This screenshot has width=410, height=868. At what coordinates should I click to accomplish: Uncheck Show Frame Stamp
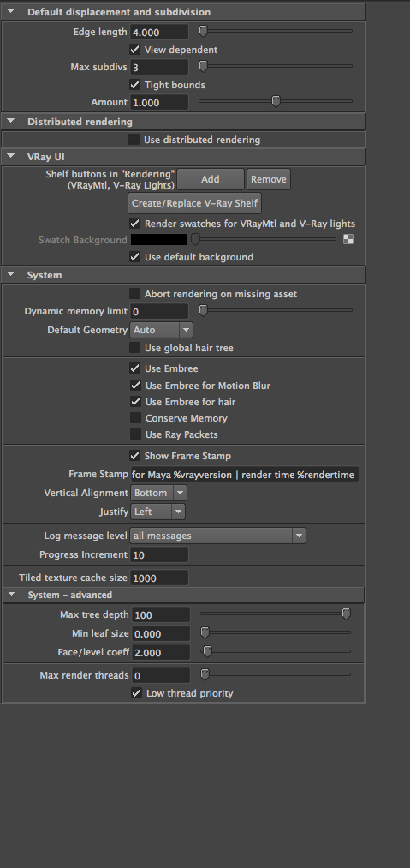[x=134, y=456]
